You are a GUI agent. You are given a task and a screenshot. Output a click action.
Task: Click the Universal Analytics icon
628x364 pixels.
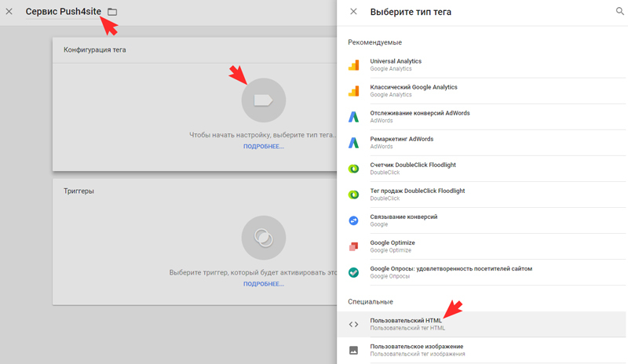pos(354,65)
